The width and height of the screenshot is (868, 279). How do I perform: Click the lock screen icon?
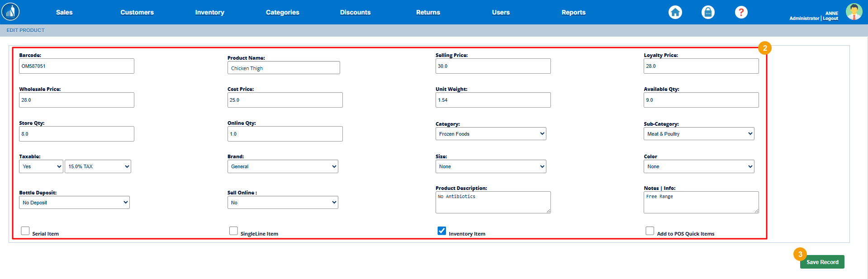point(708,12)
